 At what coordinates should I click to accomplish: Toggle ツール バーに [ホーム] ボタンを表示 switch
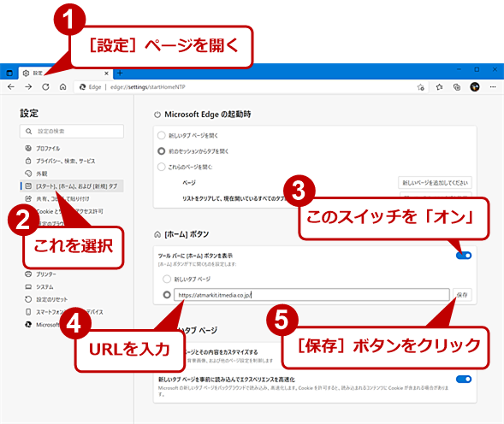(x=464, y=256)
